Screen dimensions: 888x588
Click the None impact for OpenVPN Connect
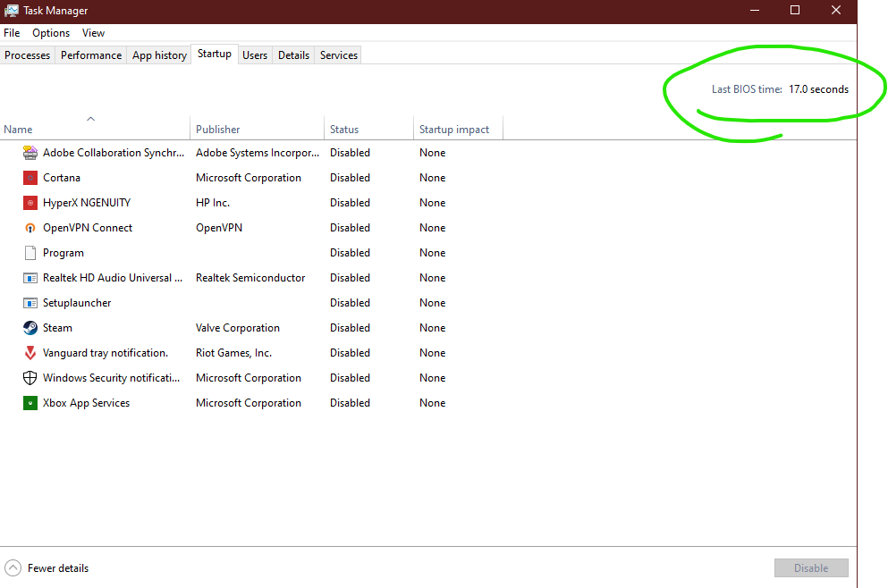point(433,228)
